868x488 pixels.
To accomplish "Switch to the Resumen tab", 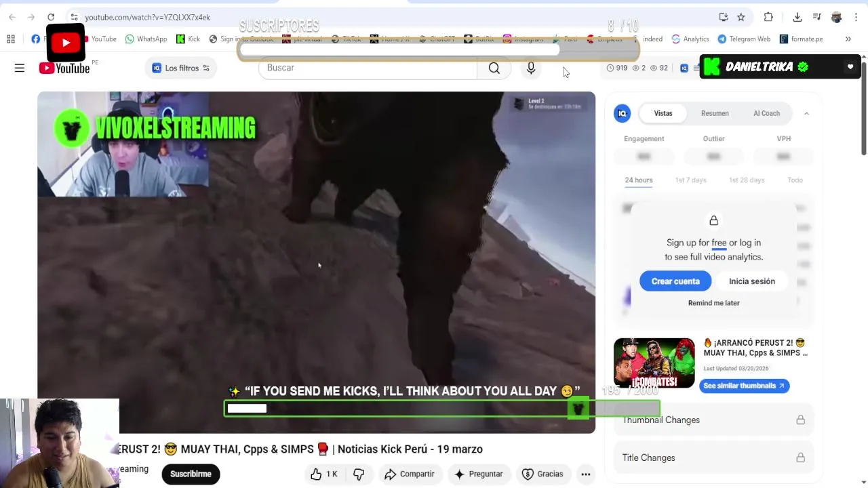I will point(715,113).
